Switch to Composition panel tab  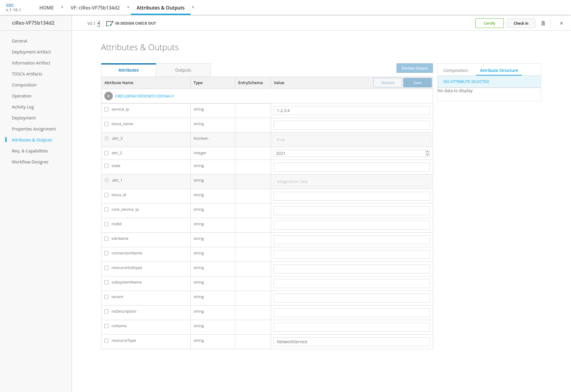455,70
